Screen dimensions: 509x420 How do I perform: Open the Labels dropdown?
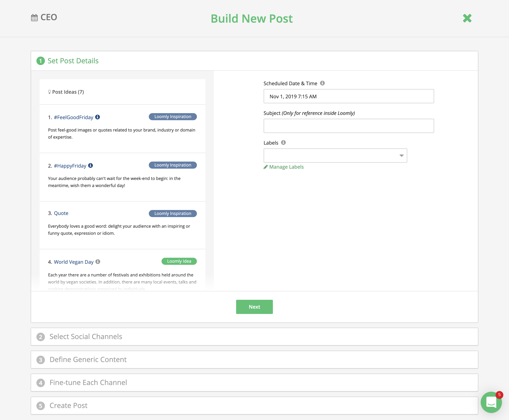coord(335,156)
